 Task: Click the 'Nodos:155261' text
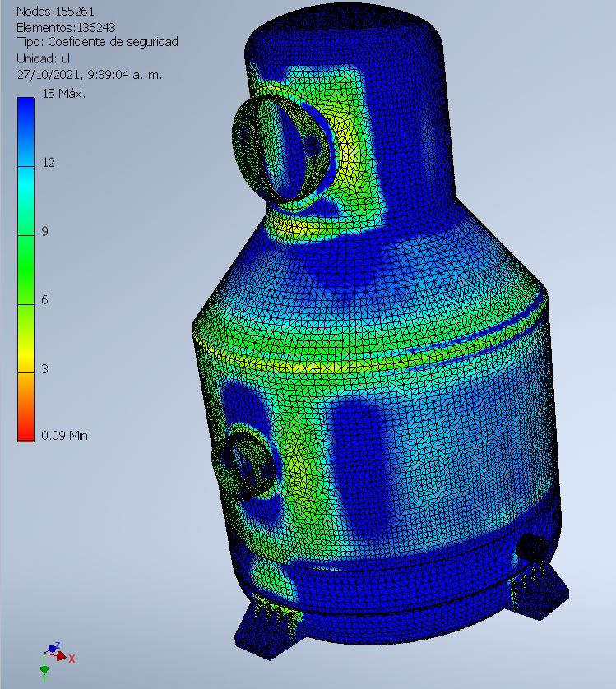[x=55, y=11]
